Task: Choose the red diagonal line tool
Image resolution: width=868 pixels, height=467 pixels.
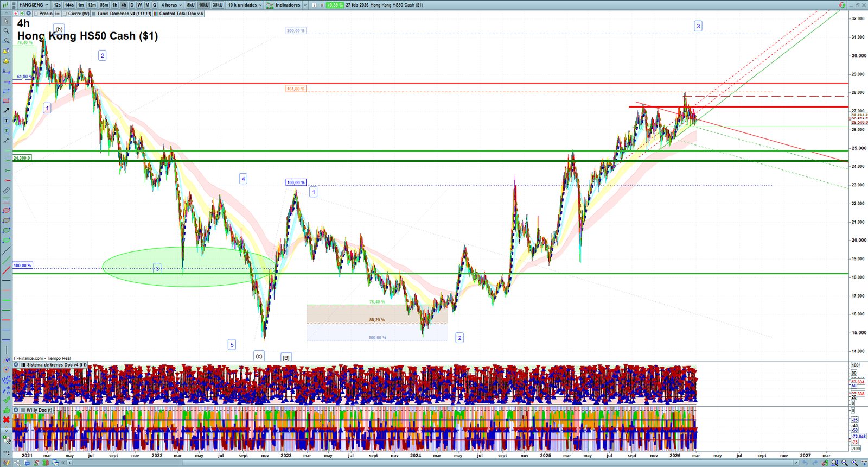Action: [6, 270]
